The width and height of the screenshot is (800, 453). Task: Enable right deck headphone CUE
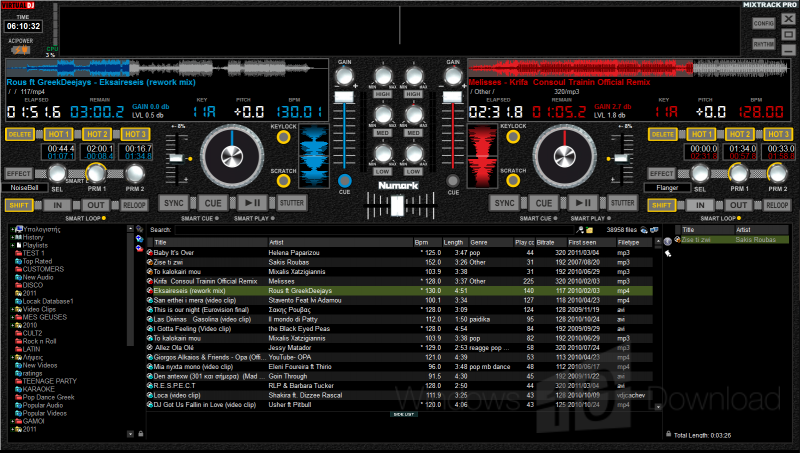pyautogui.click(x=453, y=181)
